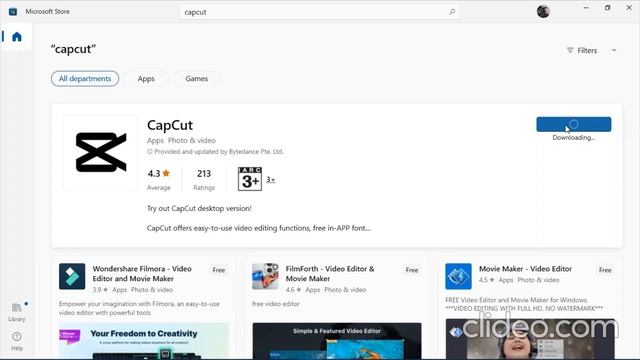
Task: Open Simple & Featured Video Editor thumbnail
Action: click(x=337, y=341)
